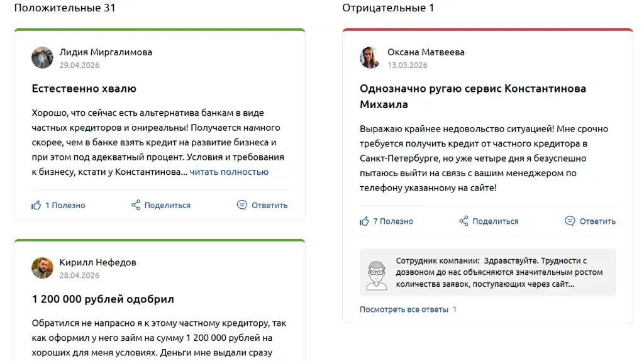
Task: Click author name 'Оксана Матвеева'
Action: click(x=426, y=52)
